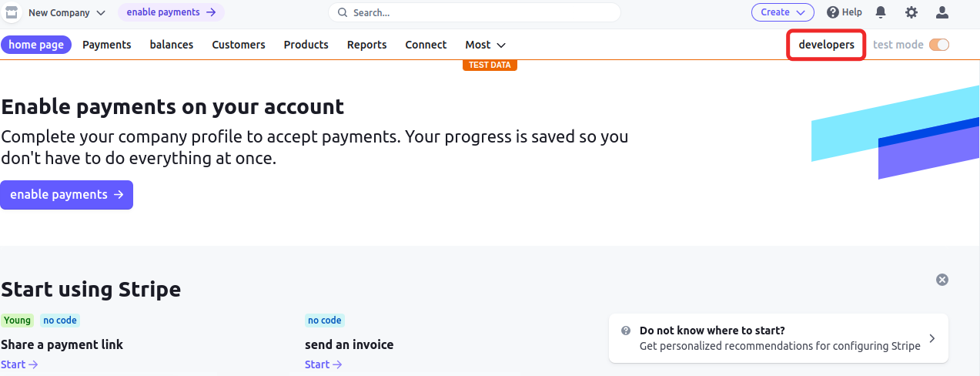The height and width of the screenshot is (376, 980).
Task: Expand the Most menu
Action: [485, 45]
